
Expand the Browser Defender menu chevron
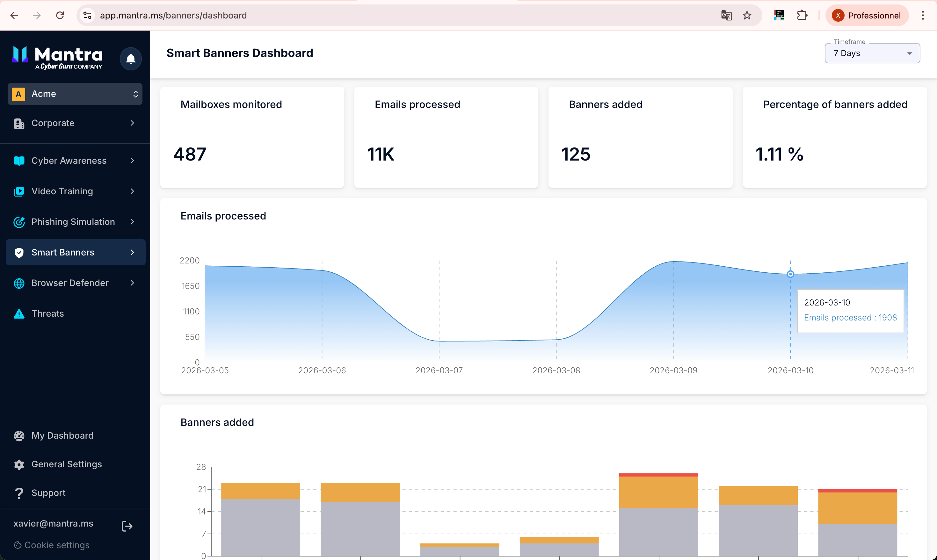[132, 283]
